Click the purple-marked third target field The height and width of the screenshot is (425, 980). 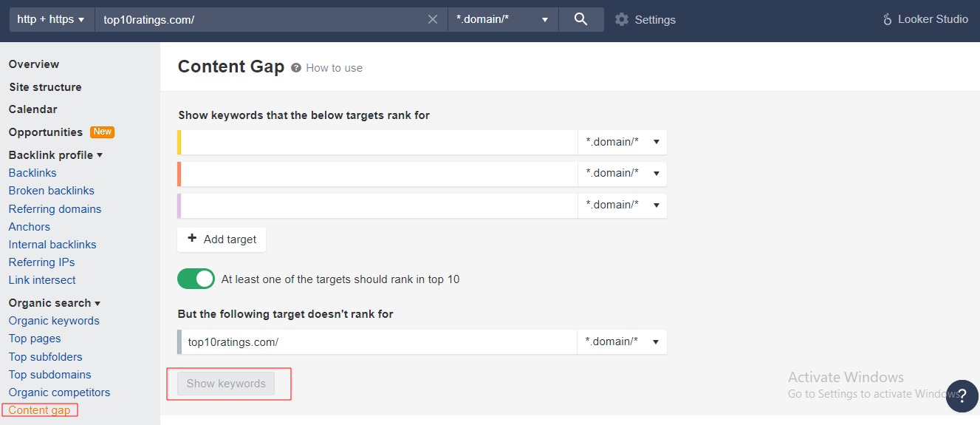(x=377, y=205)
